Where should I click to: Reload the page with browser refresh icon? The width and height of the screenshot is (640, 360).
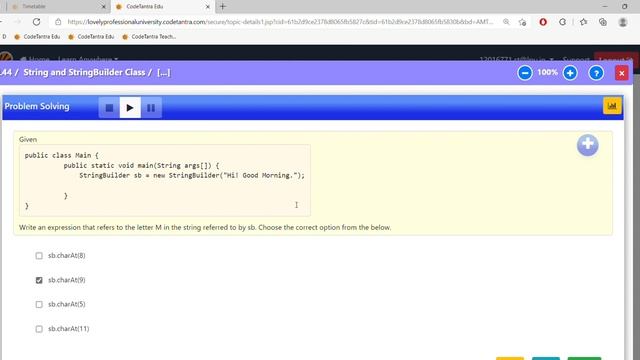(x=36, y=22)
